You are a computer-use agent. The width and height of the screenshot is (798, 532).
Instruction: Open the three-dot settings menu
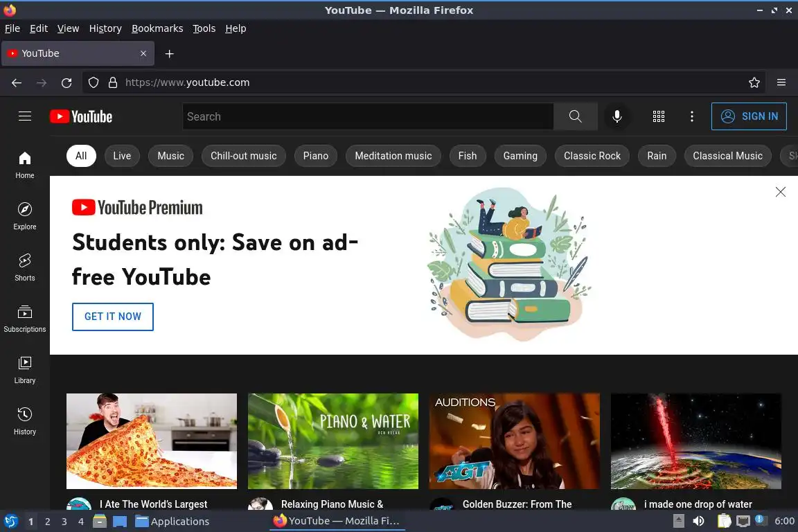(x=691, y=116)
